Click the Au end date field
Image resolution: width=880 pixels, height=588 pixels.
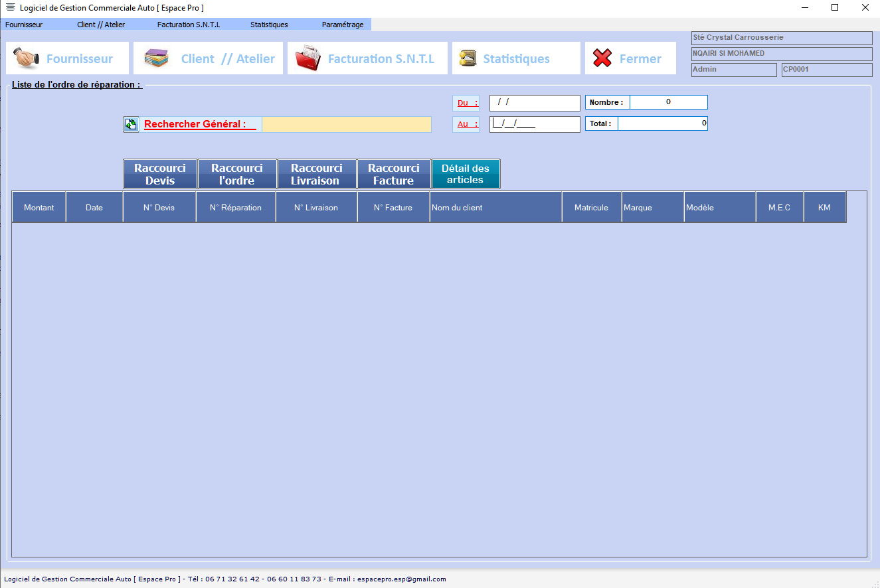535,124
